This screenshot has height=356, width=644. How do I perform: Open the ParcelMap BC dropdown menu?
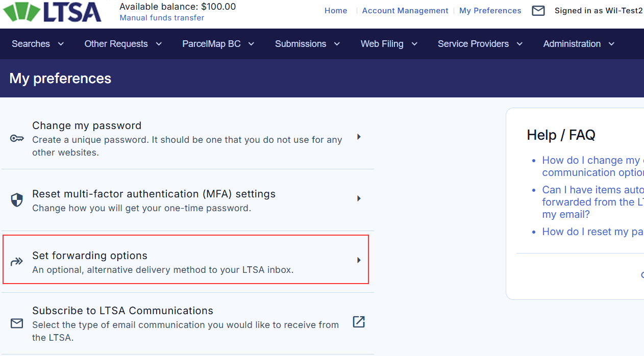(x=218, y=44)
